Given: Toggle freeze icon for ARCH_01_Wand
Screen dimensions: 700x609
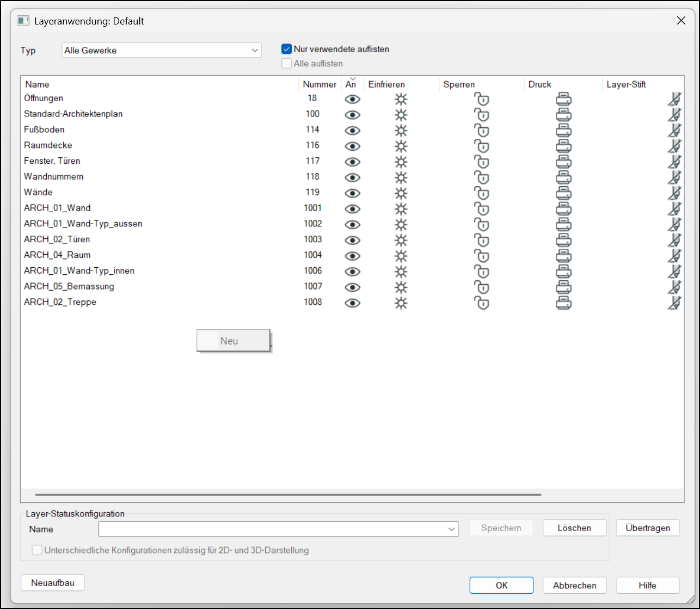Looking at the screenshot, I should [401, 210].
